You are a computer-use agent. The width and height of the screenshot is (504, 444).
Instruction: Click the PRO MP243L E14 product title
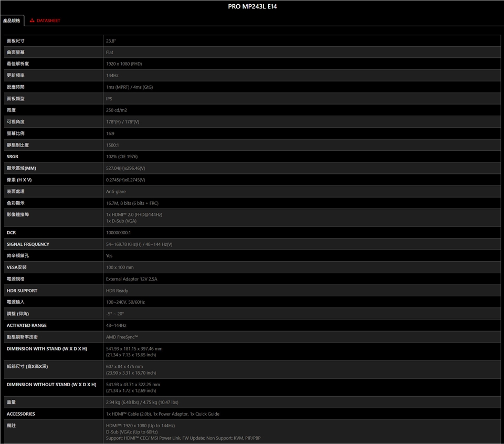pyautogui.click(x=252, y=7)
